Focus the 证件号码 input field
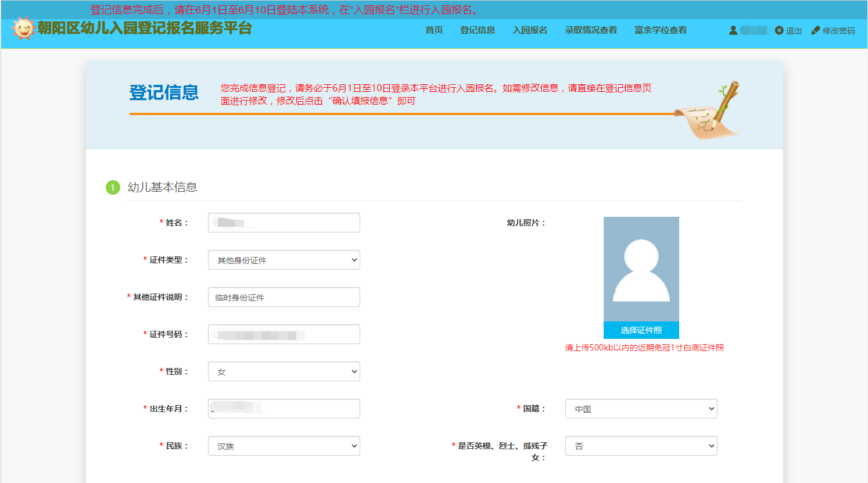The image size is (868, 483). (x=284, y=334)
